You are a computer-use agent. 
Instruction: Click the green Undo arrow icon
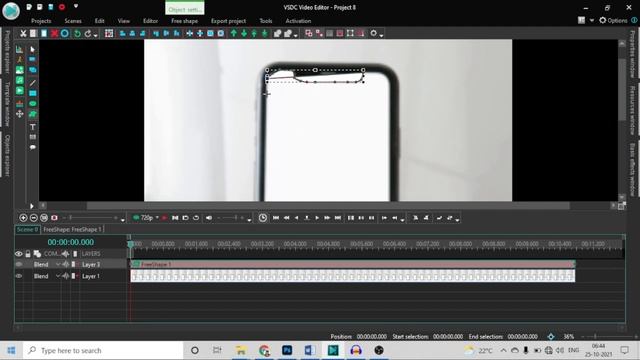(77, 33)
